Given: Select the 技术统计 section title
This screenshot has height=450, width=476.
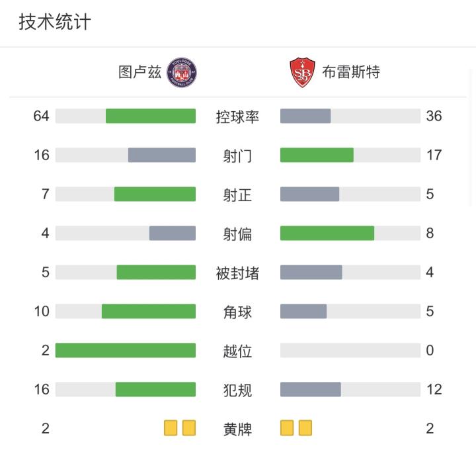Looking at the screenshot, I should pyautogui.click(x=55, y=22).
